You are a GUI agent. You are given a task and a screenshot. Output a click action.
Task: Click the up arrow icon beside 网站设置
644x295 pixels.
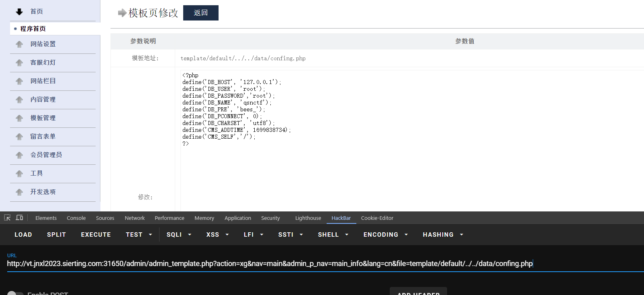19,44
